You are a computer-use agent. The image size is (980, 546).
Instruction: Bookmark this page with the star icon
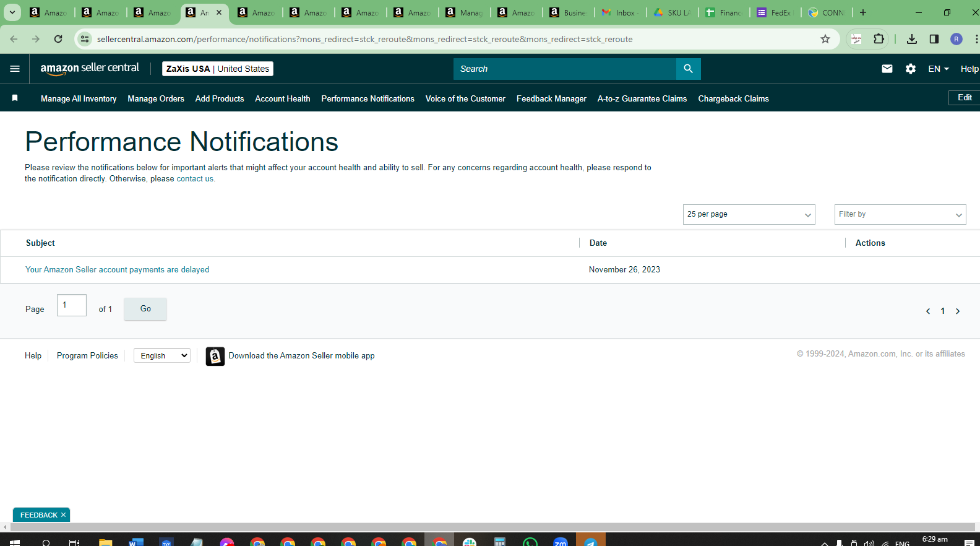pyautogui.click(x=825, y=39)
